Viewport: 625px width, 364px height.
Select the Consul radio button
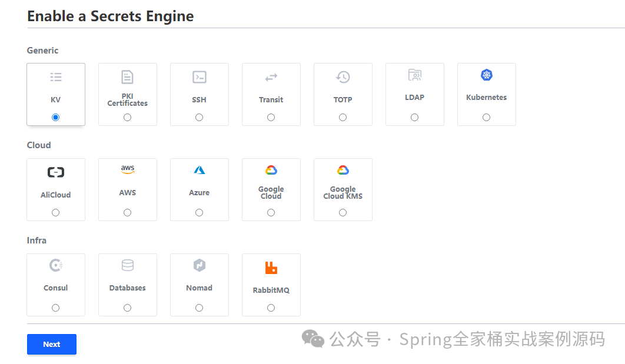pos(56,308)
